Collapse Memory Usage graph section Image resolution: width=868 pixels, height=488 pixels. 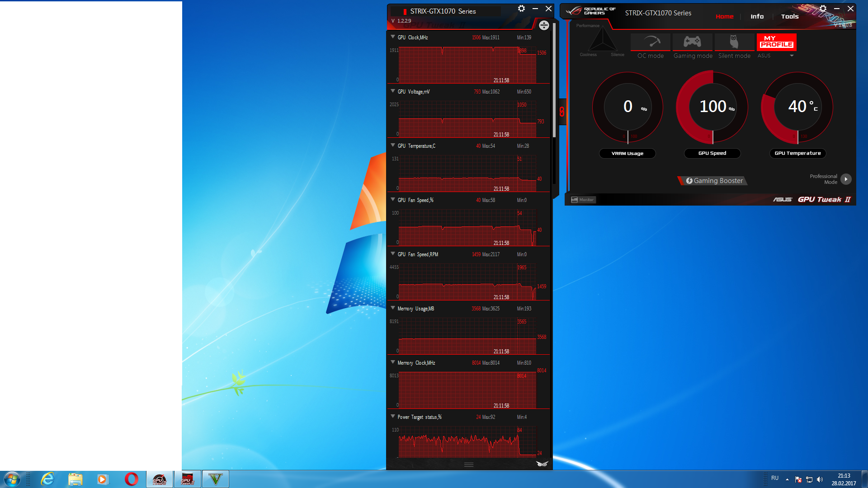pos(393,308)
